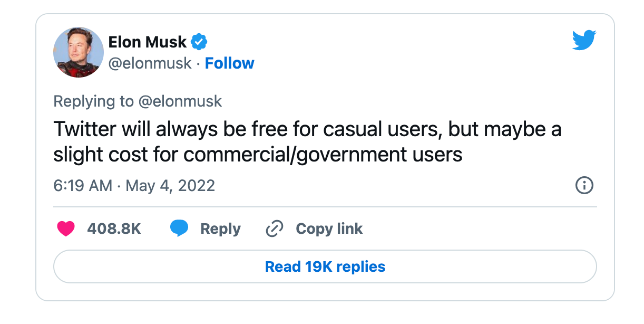This screenshot has height=324, width=644.
Task: Open Read 19K replies button
Action: pos(325,266)
